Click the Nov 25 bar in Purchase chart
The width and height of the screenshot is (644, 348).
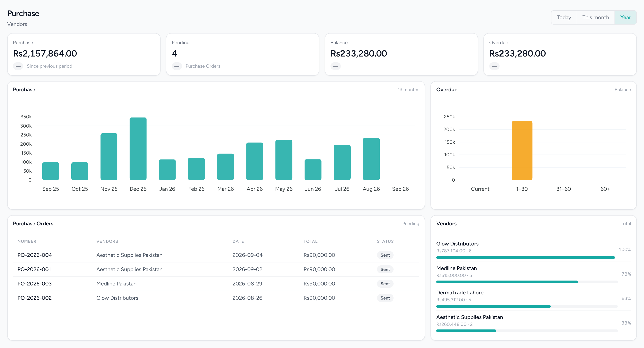[109, 157]
